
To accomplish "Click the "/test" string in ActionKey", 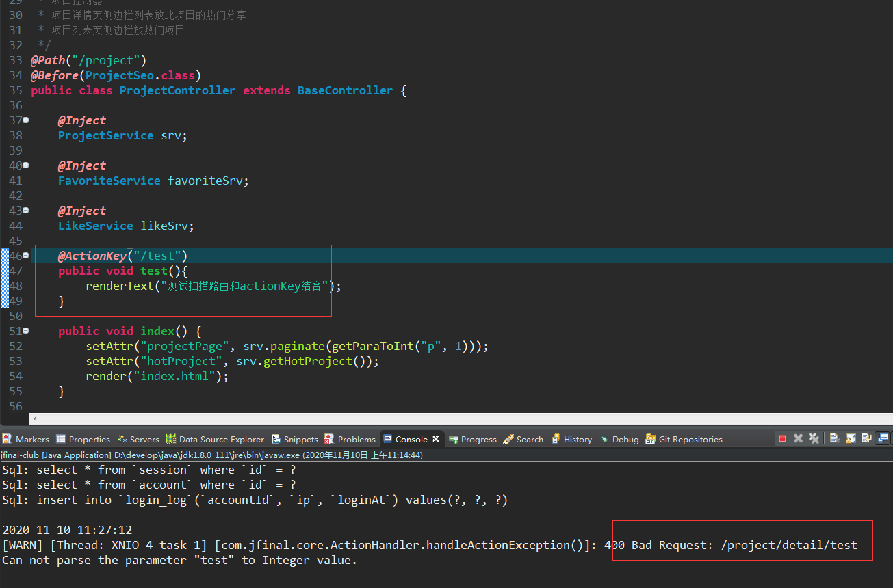I will point(157,256).
